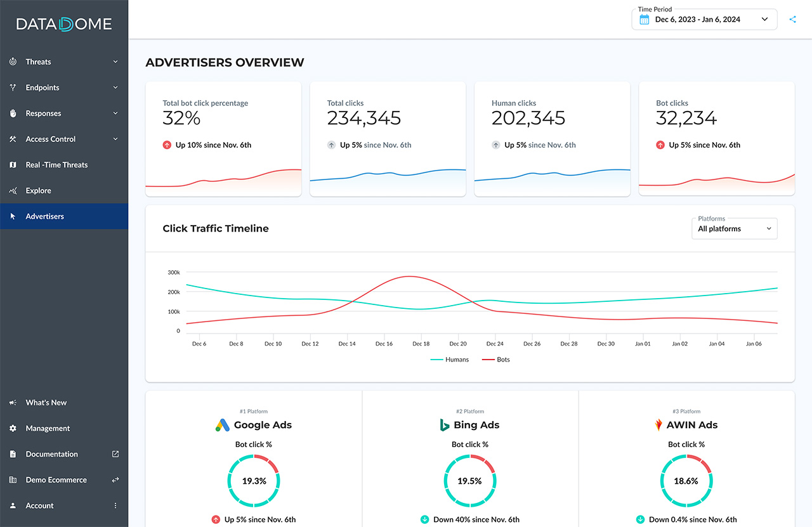Image resolution: width=812 pixels, height=527 pixels.
Task: Click the share icon near the time period
Action: click(792, 19)
